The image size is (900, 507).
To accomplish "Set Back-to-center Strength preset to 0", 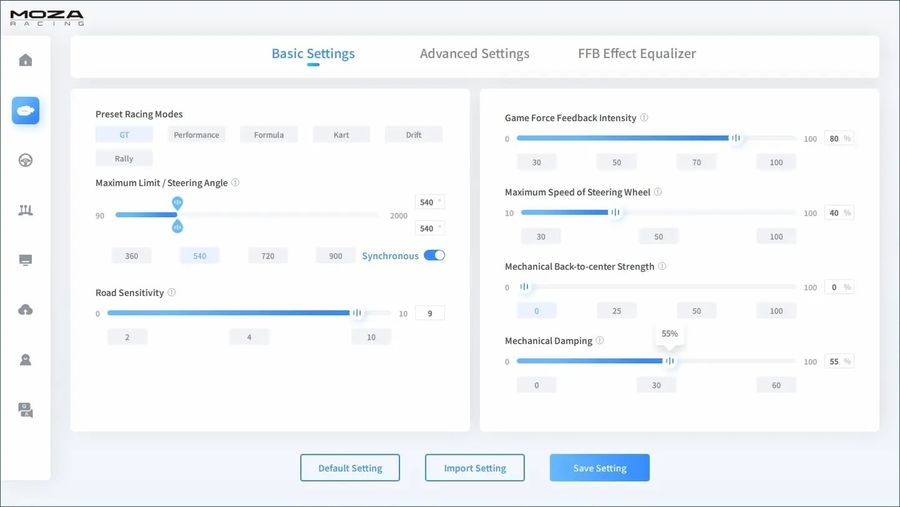I will pos(537,311).
